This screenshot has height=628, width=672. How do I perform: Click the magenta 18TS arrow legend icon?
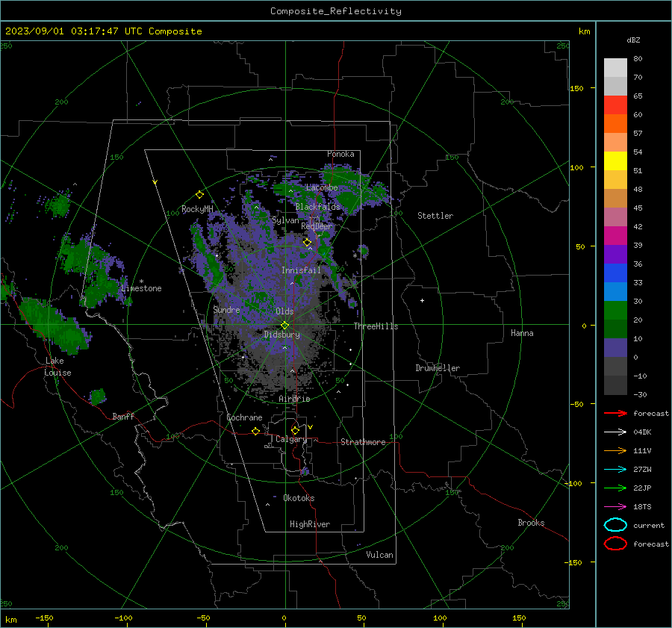(x=615, y=507)
